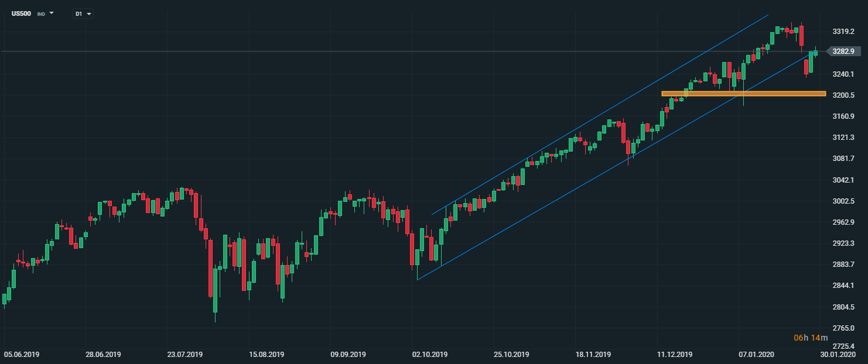868x364 pixels.
Task: Click the 05.06.2019 date label
Action: pyautogui.click(x=22, y=355)
